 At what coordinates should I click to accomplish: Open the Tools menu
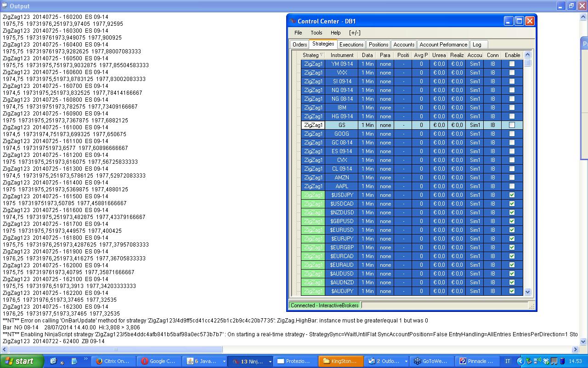point(317,33)
